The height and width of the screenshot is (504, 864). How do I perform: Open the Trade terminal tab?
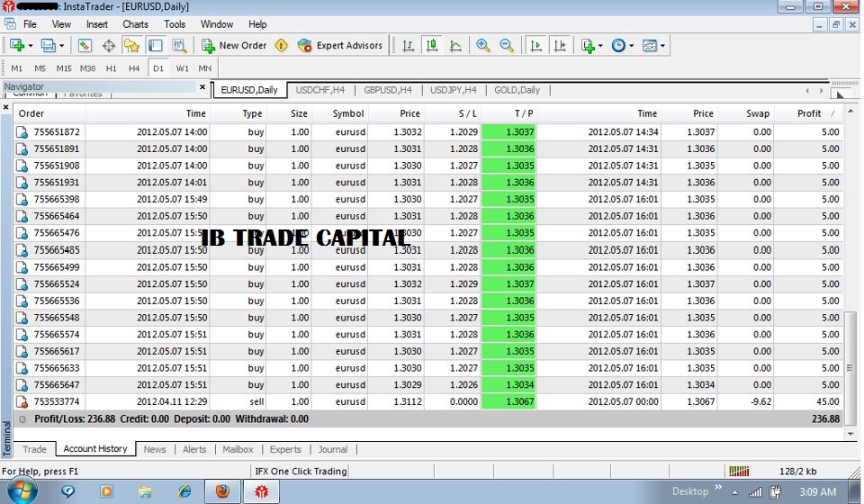(34, 449)
